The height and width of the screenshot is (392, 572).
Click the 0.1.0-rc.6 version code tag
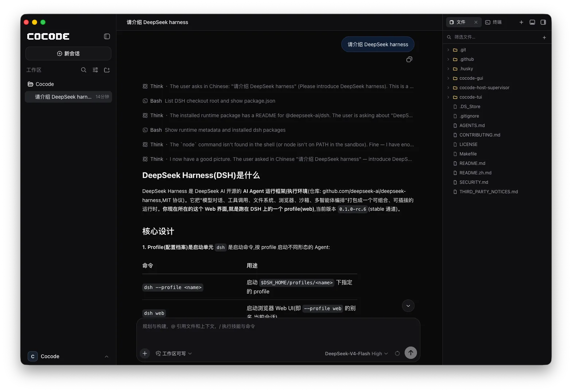(x=353, y=209)
